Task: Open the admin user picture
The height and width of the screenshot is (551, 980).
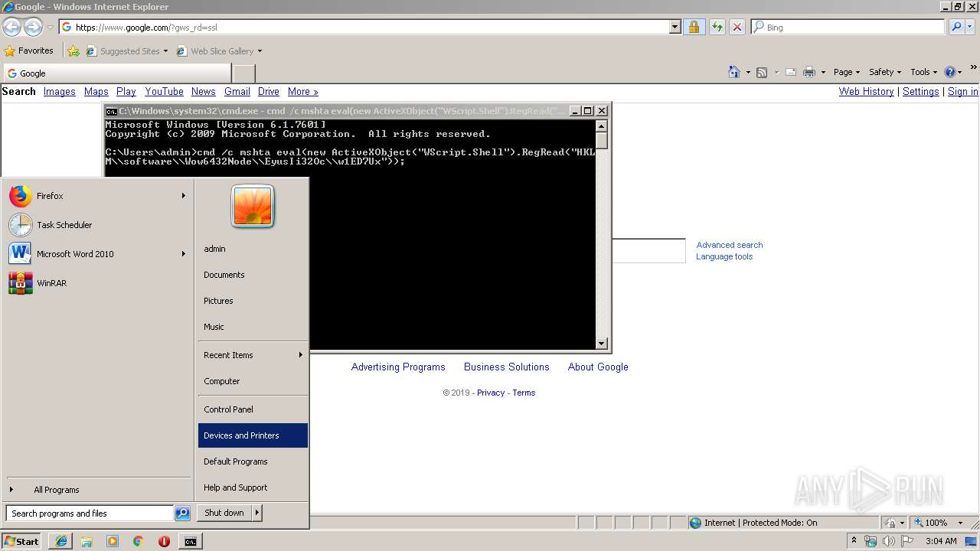Action: coord(253,207)
